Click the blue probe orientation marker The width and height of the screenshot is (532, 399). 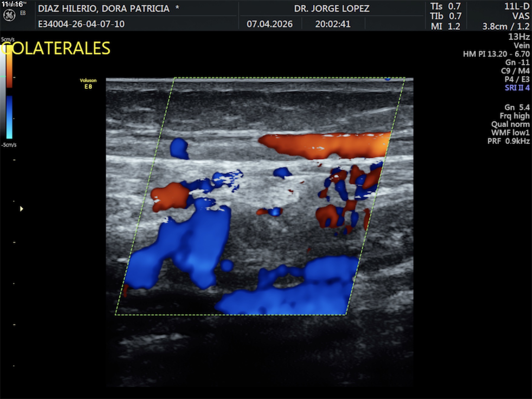(x=388, y=79)
